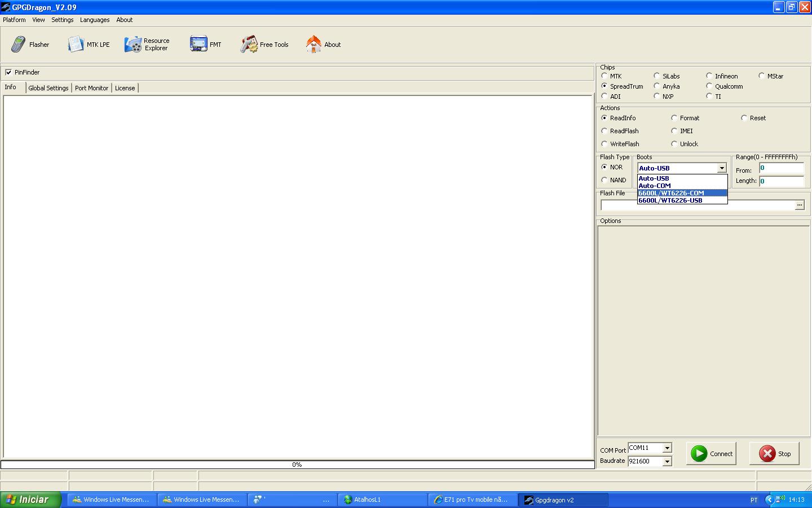Image resolution: width=812 pixels, height=508 pixels.
Task: Switch to the Global Settings tab
Action: coord(48,88)
